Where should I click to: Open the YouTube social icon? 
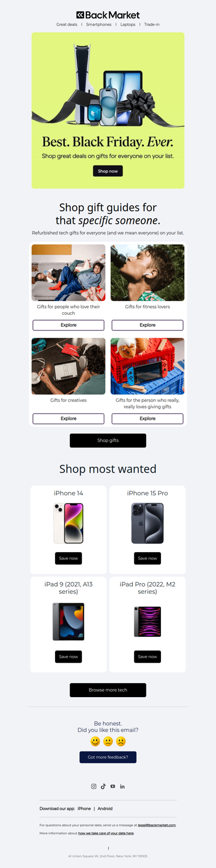pos(113,787)
